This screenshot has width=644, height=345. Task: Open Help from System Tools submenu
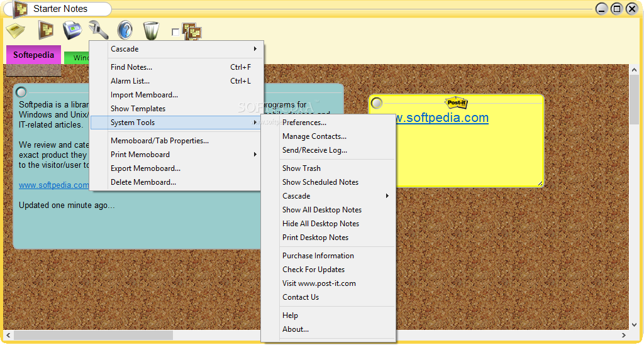[x=328, y=315]
